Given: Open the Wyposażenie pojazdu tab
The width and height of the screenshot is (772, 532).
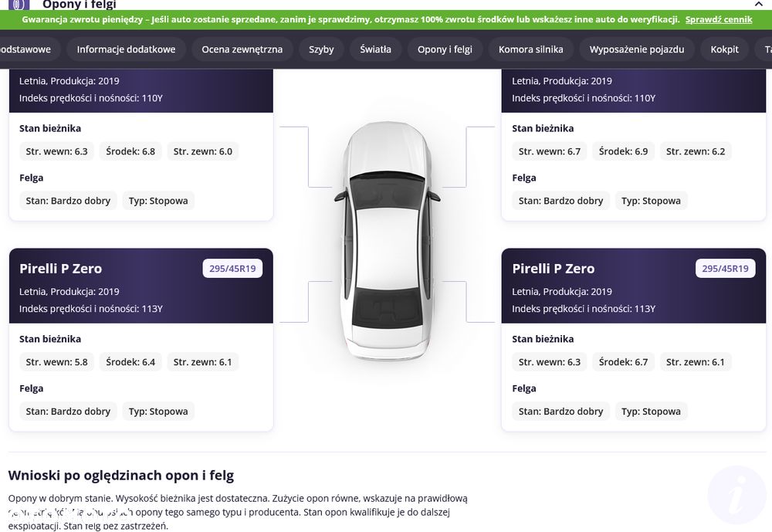Looking at the screenshot, I should pos(637,49).
